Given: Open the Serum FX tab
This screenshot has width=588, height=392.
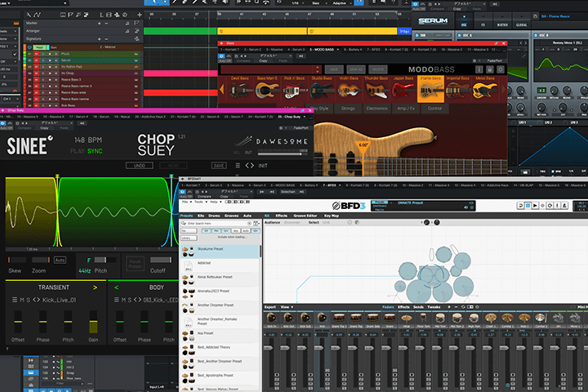Looking at the screenshot, I should 483,21.
